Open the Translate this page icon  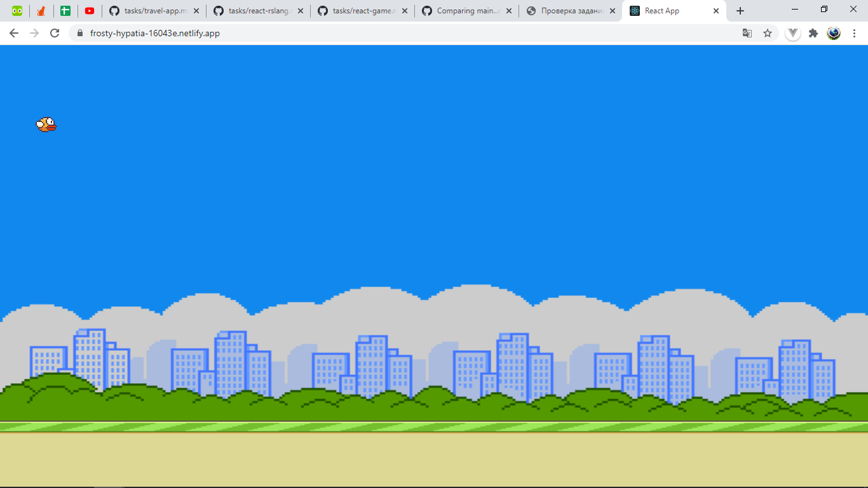pos(747,33)
